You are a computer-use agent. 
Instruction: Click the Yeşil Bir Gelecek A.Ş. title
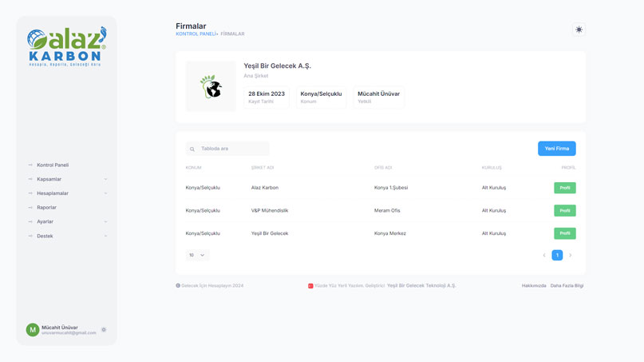pos(277,66)
